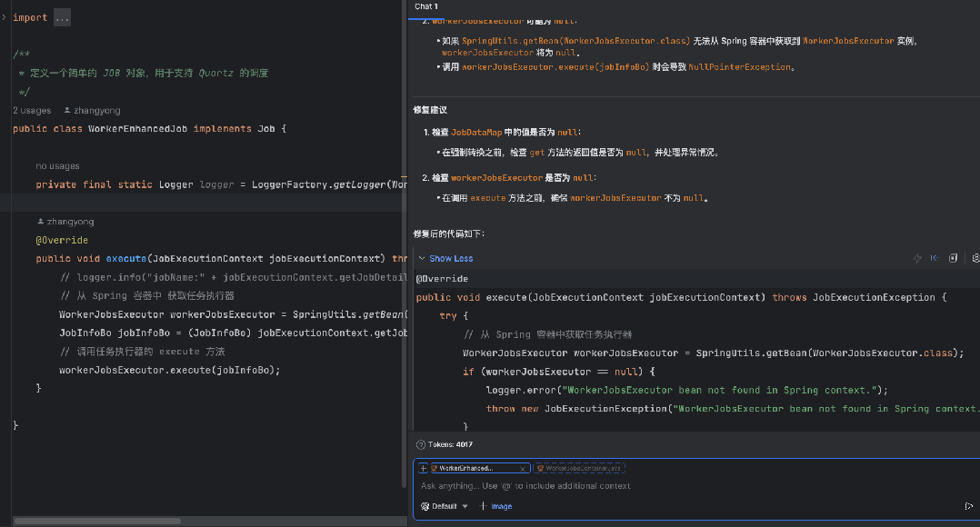The image size is (980, 527).
Task: Click the Java file icon in WorkerEnhanced chip
Action: (435, 468)
